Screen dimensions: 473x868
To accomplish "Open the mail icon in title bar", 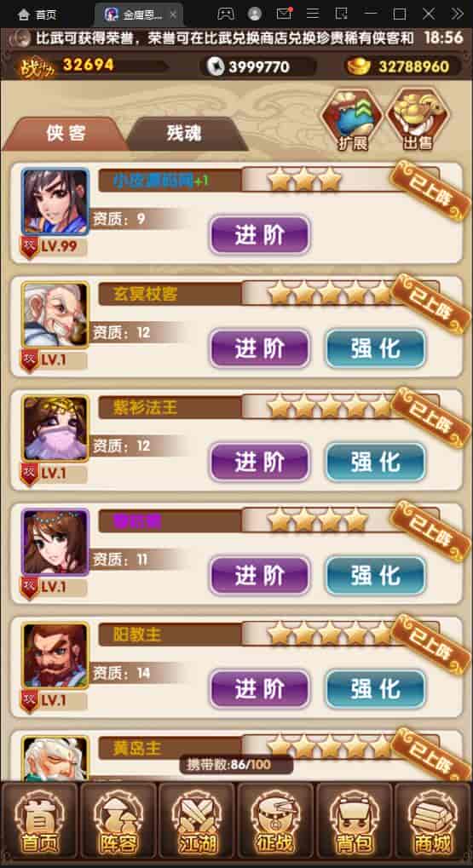I will [x=284, y=14].
